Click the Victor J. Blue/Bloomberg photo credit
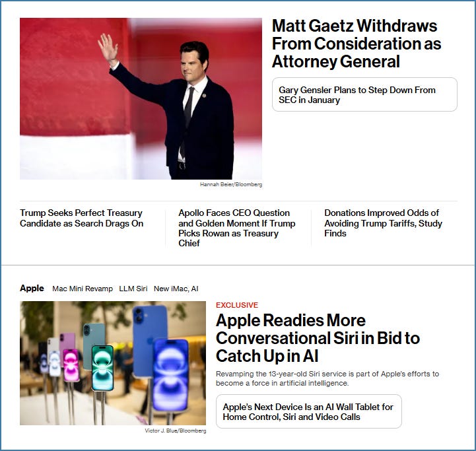This screenshot has height=451, width=476. point(176,431)
